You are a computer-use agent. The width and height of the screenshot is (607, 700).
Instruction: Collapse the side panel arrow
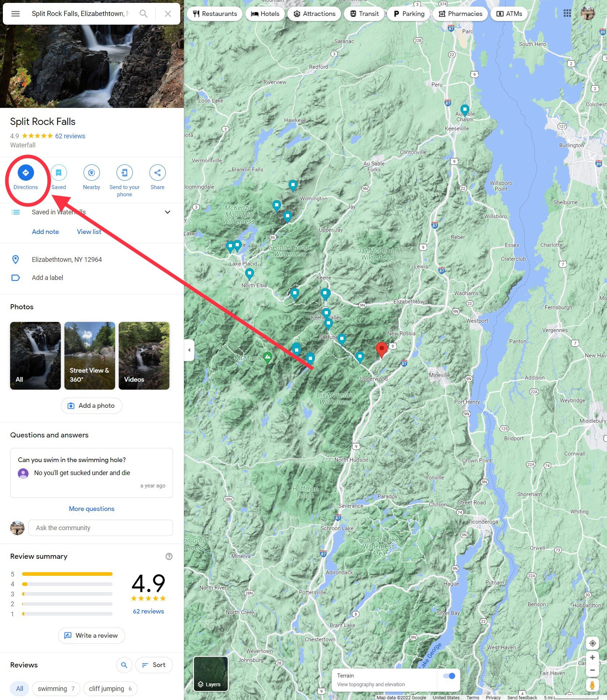pyautogui.click(x=189, y=350)
